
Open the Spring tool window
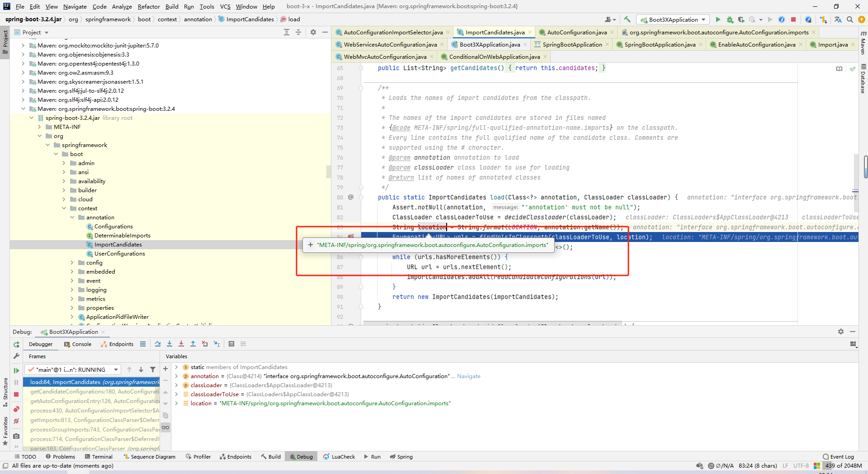(x=401, y=457)
